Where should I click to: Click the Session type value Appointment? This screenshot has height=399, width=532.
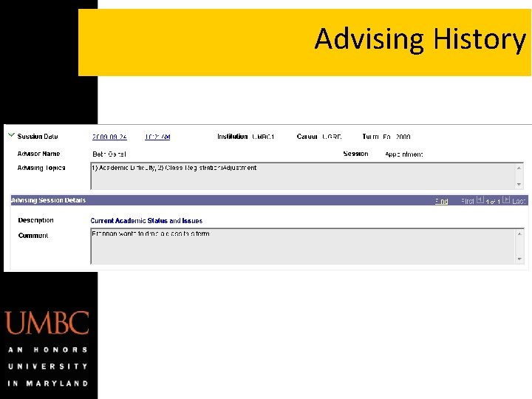403,154
